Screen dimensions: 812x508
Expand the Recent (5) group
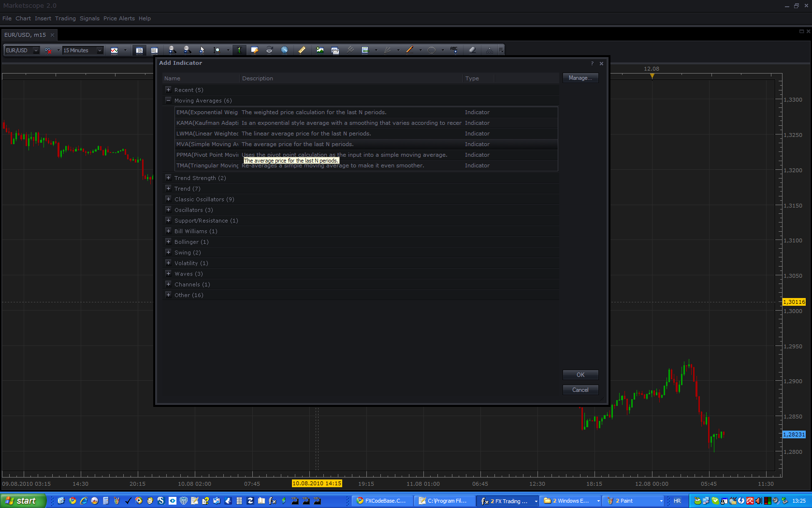[168, 90]
